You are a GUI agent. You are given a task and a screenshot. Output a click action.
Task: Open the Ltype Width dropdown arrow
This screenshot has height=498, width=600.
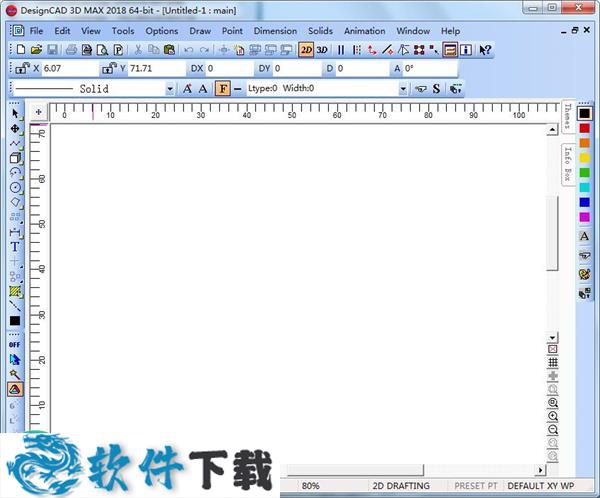[x=403, y=89]
